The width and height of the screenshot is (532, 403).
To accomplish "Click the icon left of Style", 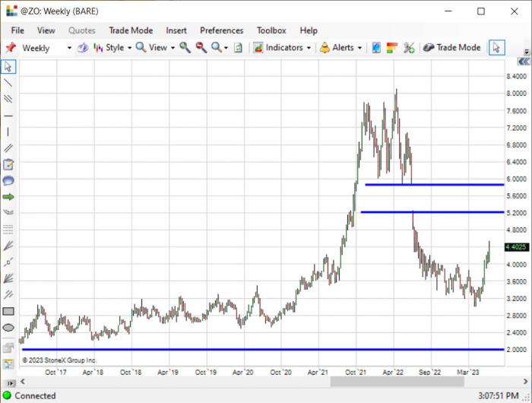I will point(82,48).
